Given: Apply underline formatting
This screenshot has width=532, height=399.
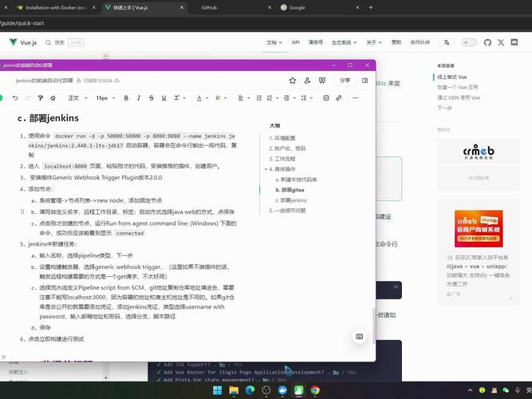Looking at the screenshot, I should tap(164, 98).
